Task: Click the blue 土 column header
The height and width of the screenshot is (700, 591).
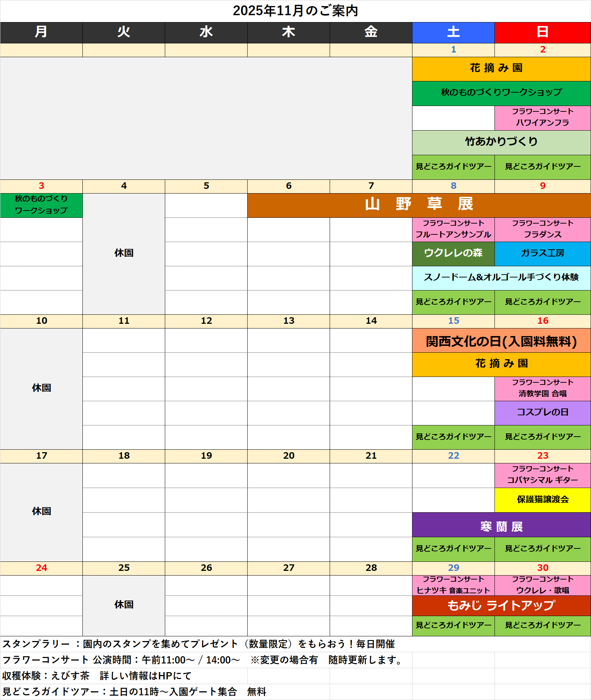Action: click(x=453, y=32)
